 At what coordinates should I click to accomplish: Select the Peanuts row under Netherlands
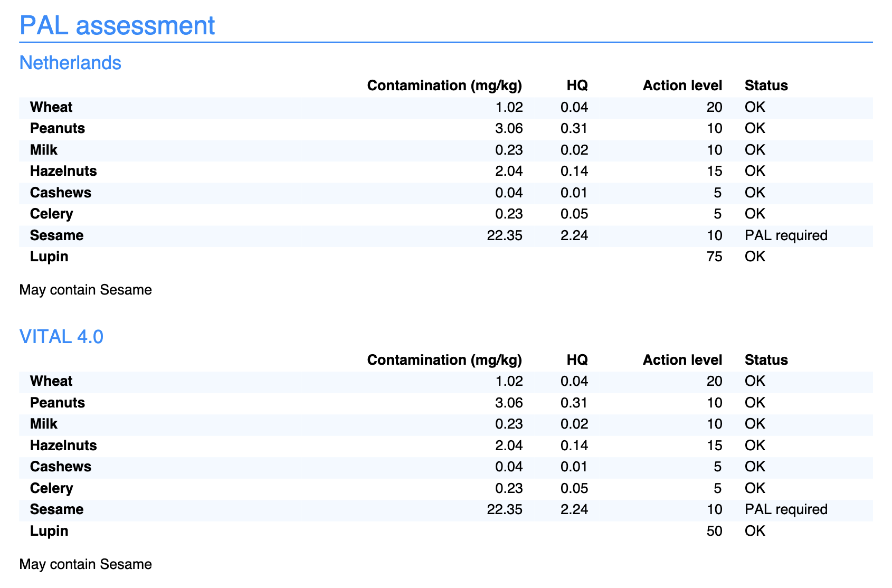pos(57,128)
